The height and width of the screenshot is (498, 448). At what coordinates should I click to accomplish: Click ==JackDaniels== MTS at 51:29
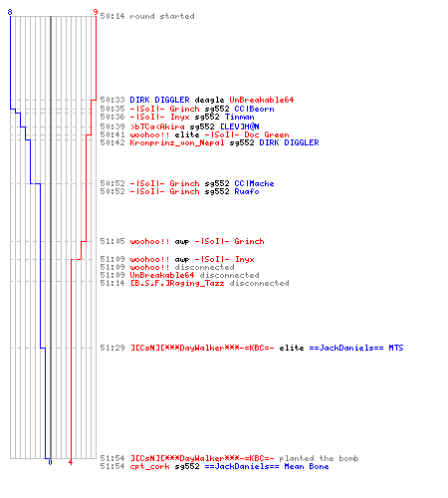pyautogui.click(x=356, y=348)
